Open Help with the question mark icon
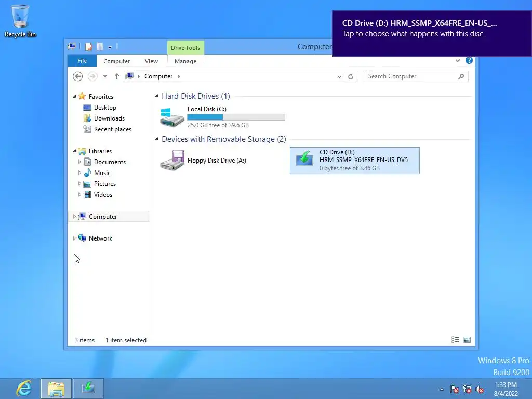Image resolution: width=532 pixels, height=399 pixels. [x=469, y=60]
